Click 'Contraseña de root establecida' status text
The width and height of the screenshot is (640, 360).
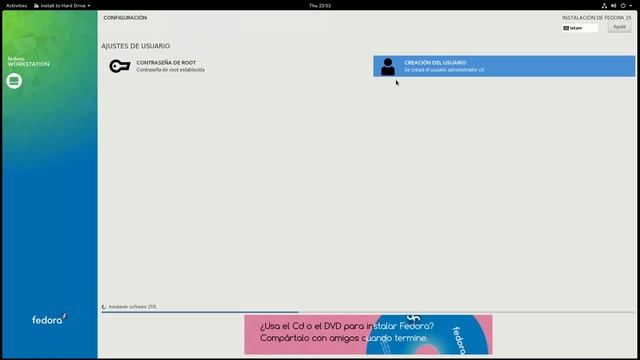(x=170, y=70)
